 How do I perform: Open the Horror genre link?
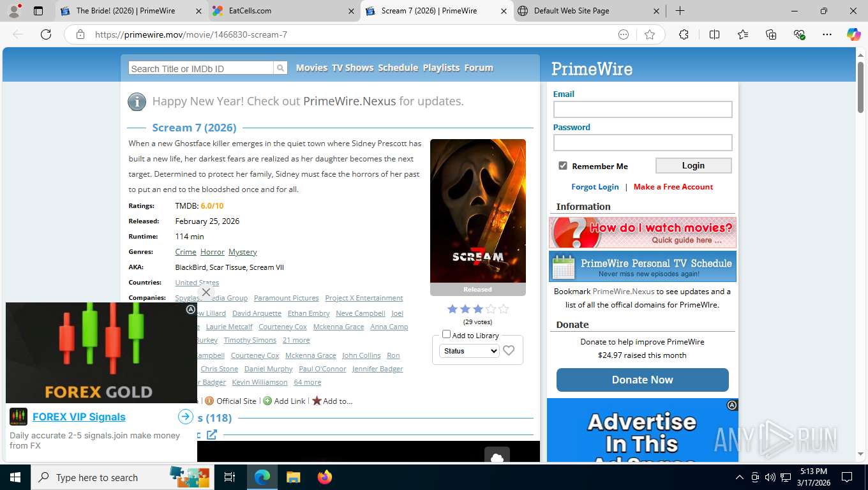pyautogui.click(x=213, y=252)
